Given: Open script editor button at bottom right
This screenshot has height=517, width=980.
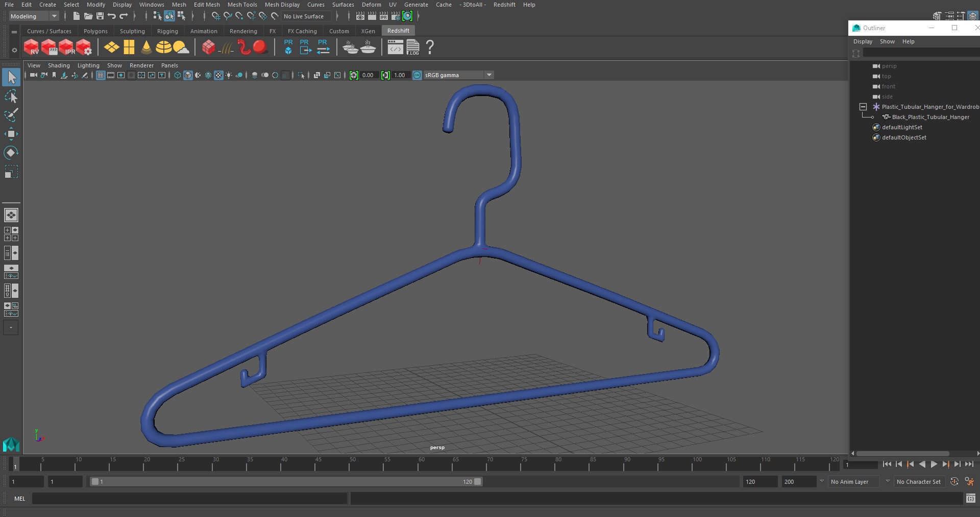Looking at the screenshot, I should (x=970, y=499).
